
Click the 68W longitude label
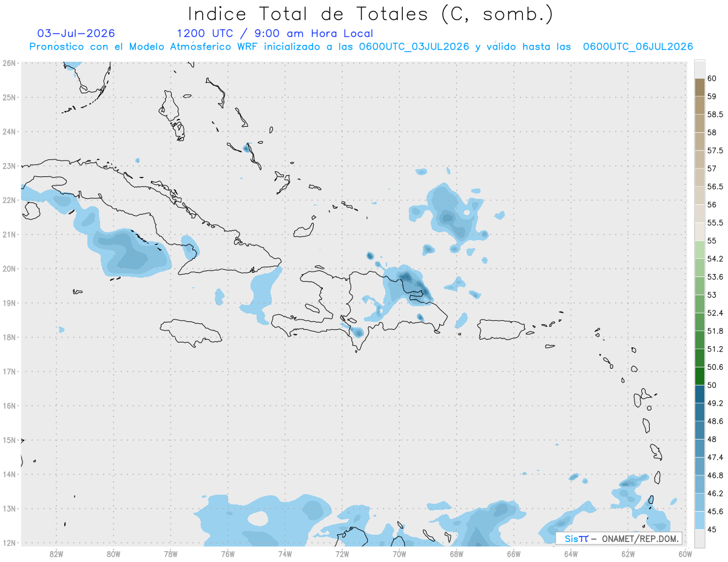click(456, 554)
